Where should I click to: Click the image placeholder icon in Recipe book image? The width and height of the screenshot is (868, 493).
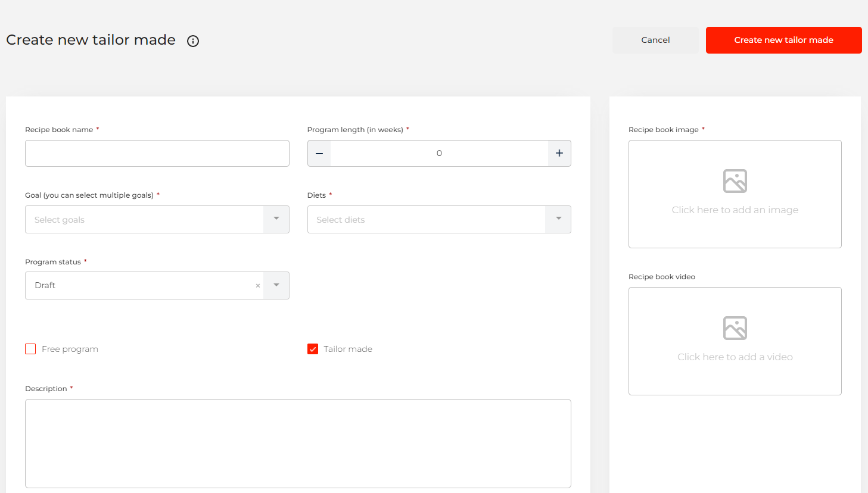pyautogui.click(x=735, y=181)
